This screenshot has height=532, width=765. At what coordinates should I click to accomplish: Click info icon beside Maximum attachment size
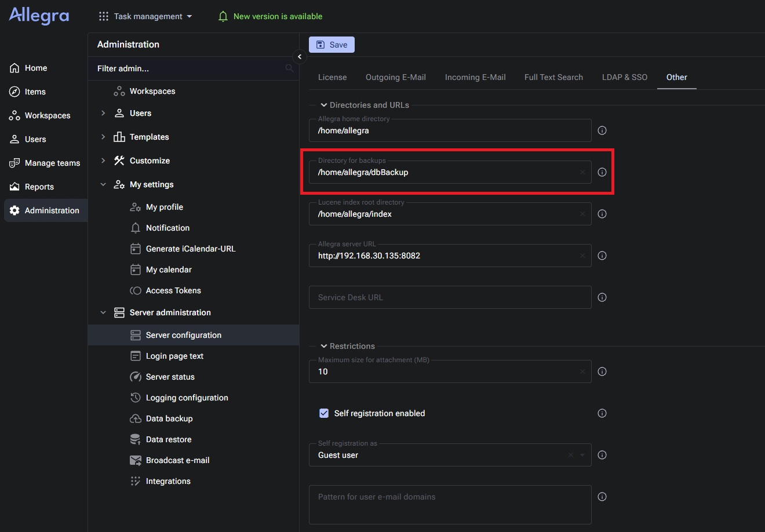602,371
